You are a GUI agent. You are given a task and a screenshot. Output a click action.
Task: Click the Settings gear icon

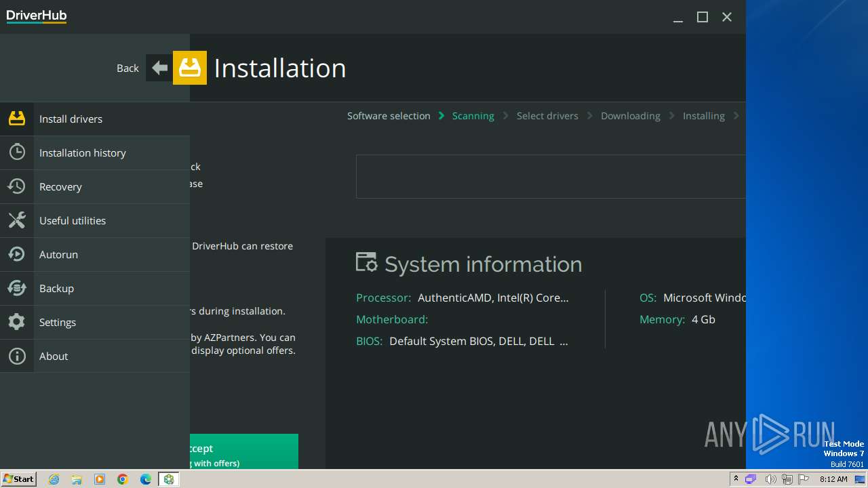tap(17, 322)
